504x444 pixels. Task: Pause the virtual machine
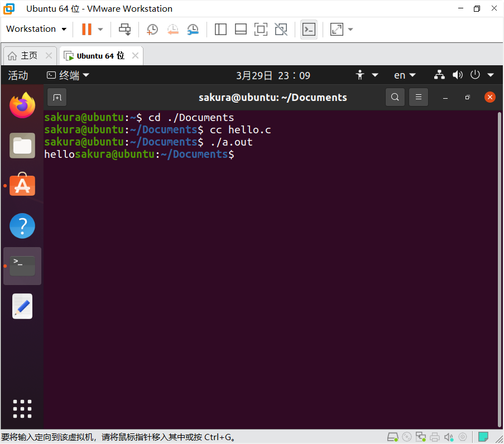point(87,29)
